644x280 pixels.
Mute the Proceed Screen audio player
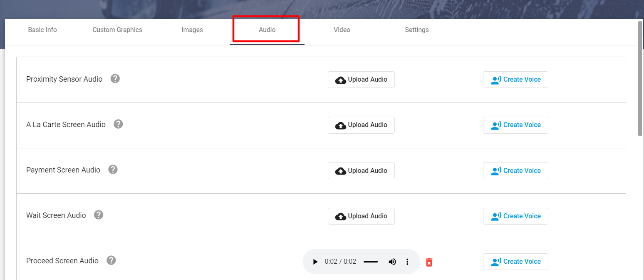392,262
